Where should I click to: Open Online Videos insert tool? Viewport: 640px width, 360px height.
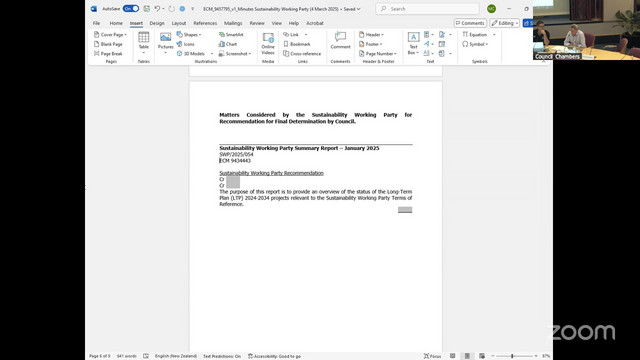tap(268, 43)
